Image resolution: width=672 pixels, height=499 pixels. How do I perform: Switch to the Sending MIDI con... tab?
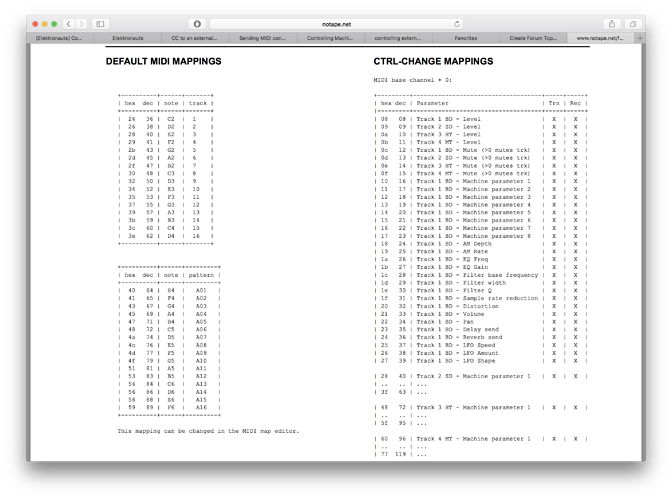tap(262, 38)
